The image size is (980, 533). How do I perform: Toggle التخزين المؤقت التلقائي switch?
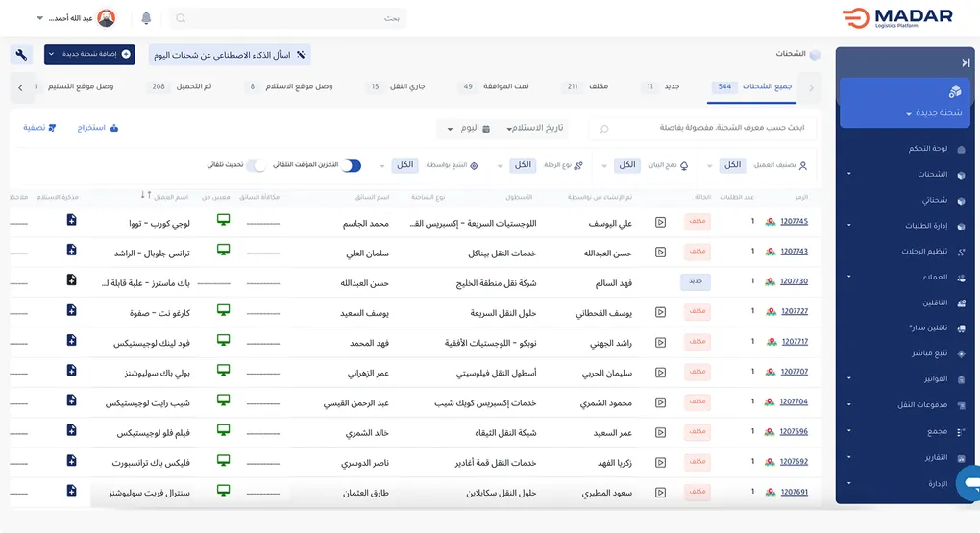click(x=352, y=165)
